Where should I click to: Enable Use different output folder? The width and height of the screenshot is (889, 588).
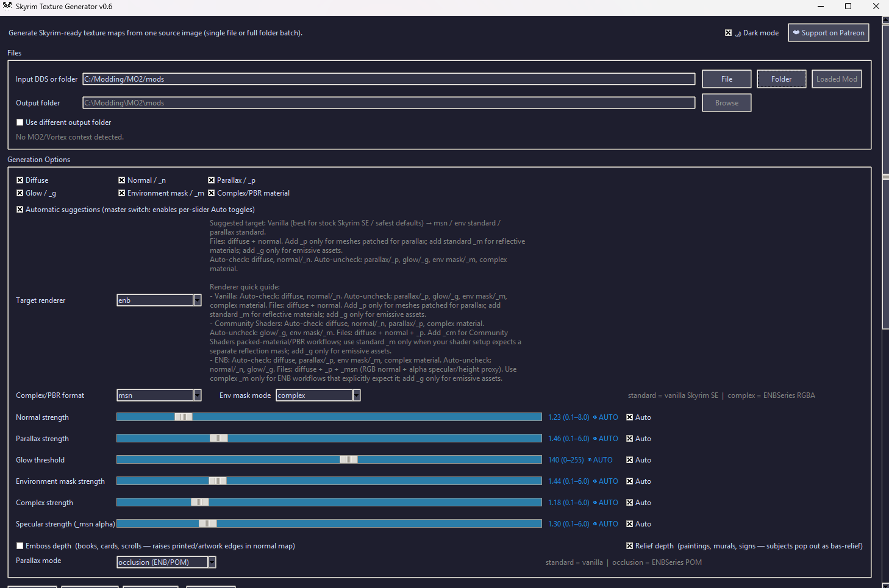click(20, 122)
